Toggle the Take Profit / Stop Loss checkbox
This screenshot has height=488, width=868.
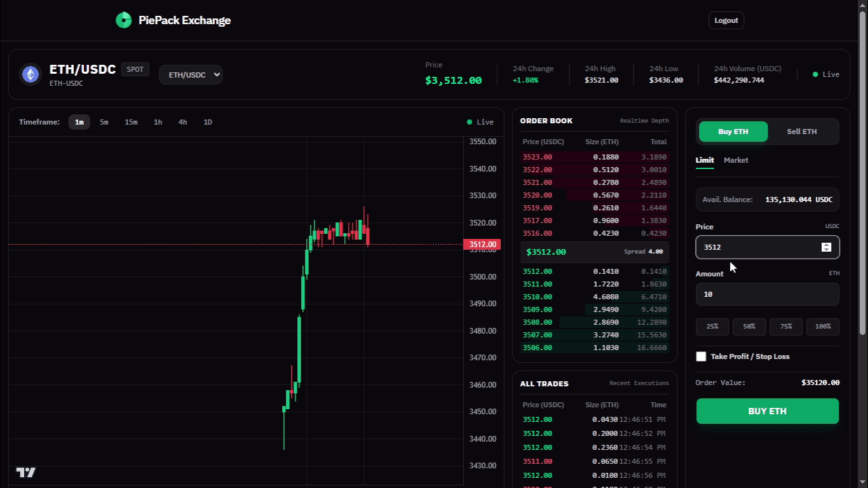(x=701, y=356)
